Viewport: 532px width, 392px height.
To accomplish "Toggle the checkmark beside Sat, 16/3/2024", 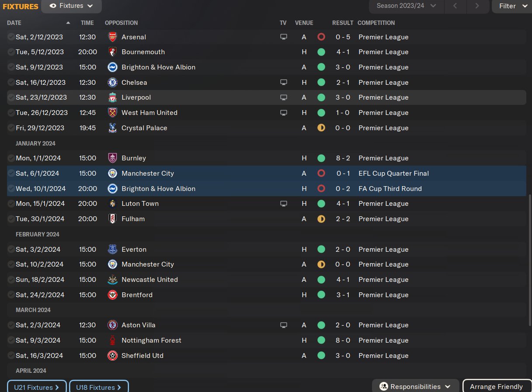I will tap(11, 356).
